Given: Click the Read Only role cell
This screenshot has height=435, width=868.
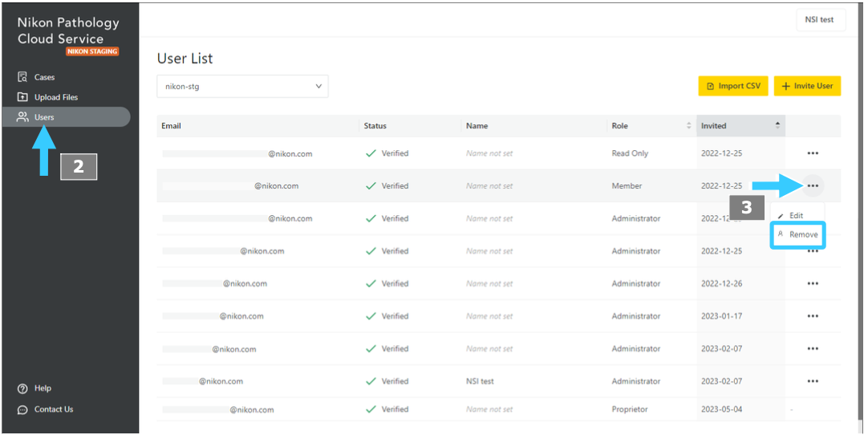Looking at the screenshot, I should 630,153.
